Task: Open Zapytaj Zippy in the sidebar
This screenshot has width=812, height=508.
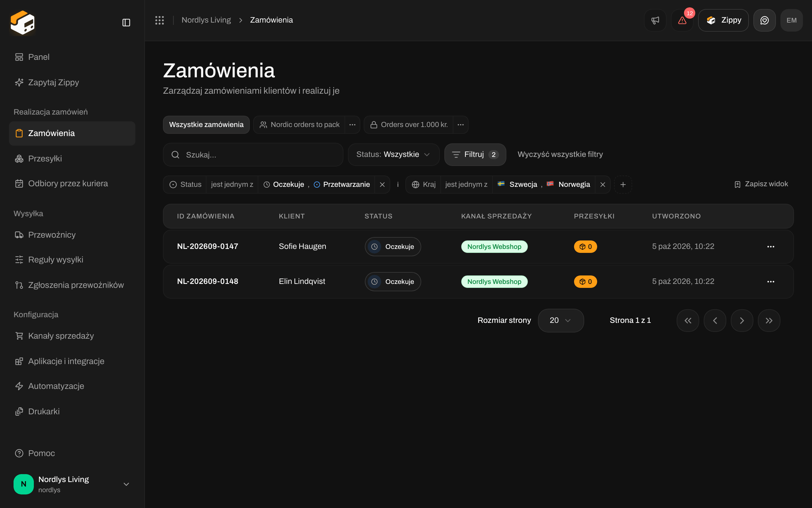Action: point(72,82)
